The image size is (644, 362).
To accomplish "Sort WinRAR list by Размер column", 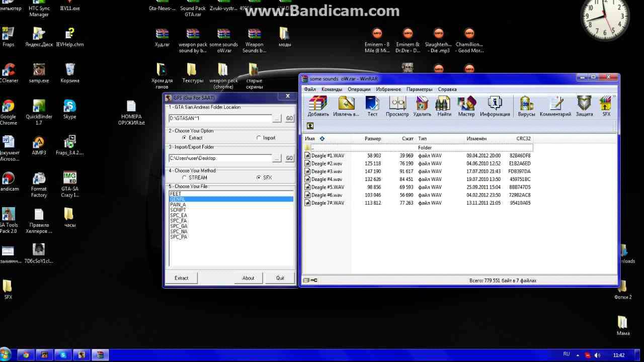I will click(373, 138).
